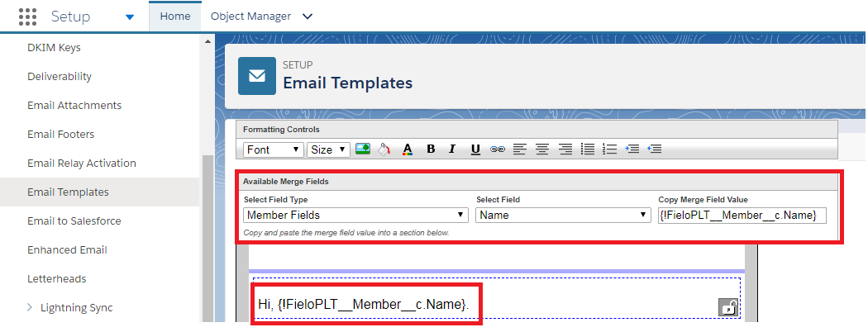Screen dimensions: 868x332
Task: Insert a hyperlink with the chain icon
Action: click(x=498, y=149)
